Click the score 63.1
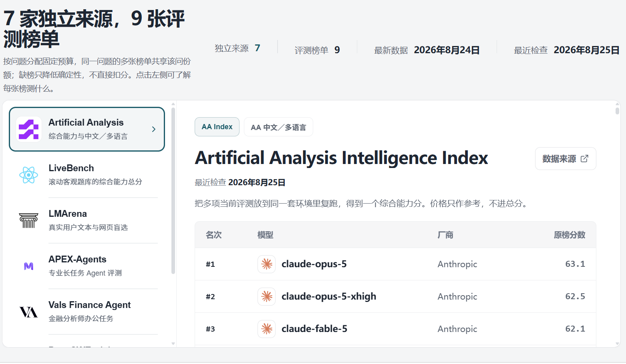This screenshot has height=364, width=626. [x=575, y=264]
